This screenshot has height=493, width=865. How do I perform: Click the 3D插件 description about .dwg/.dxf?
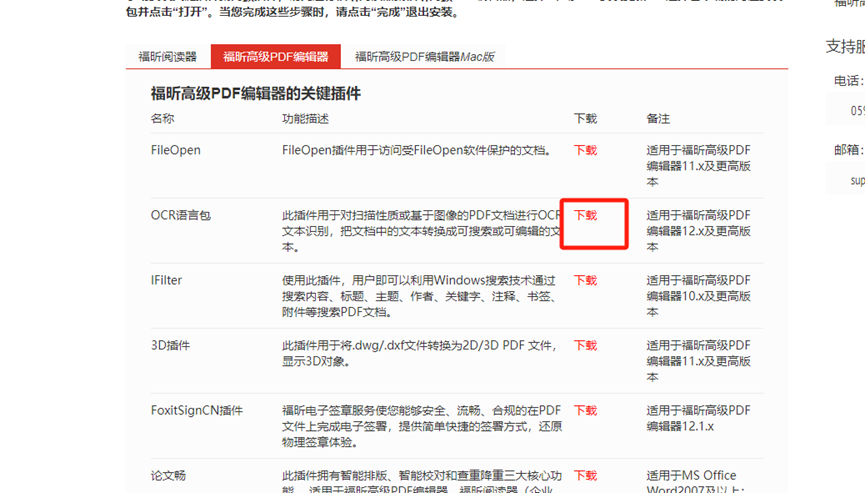419,353
